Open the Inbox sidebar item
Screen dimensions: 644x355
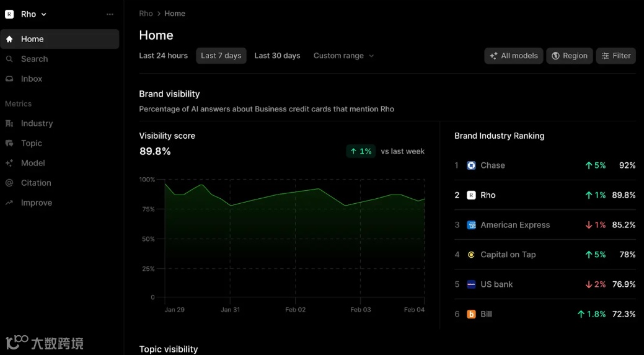click(x=60, y=79)
